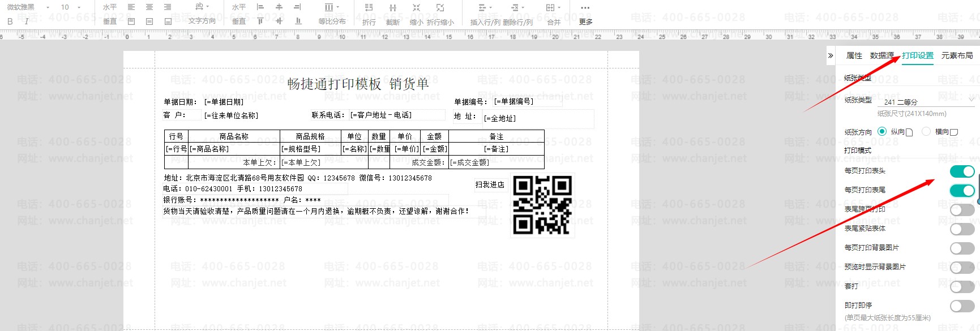Align selected elements to horizontal center

click(x=279, y=7)
